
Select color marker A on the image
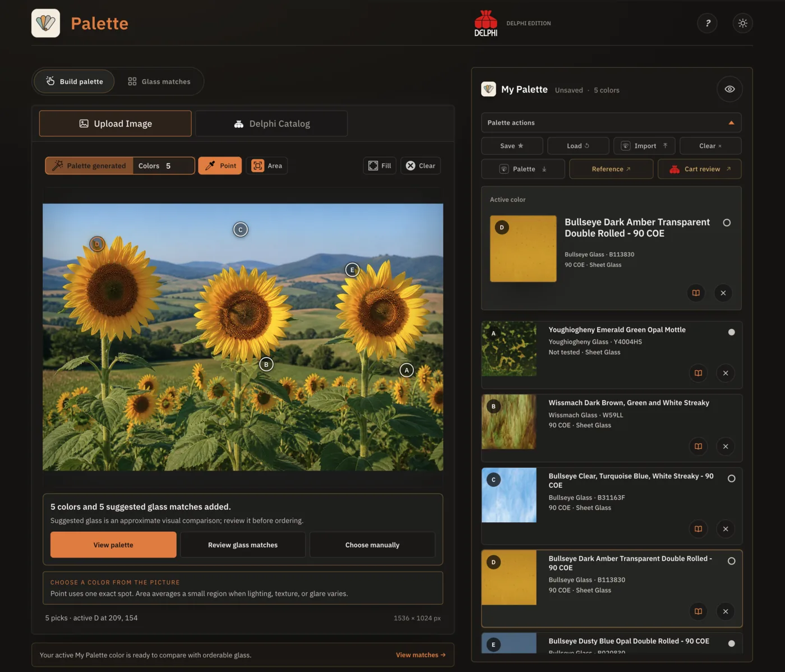(407, 370)
